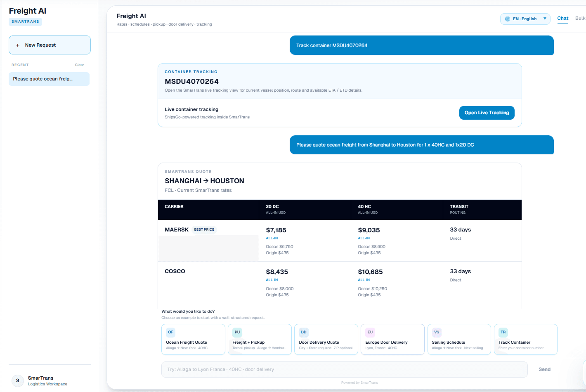Open Live Tracking for the container
The height and width of the screenshot is (392, 586).
pyautogui.click(x=487, y=113)
